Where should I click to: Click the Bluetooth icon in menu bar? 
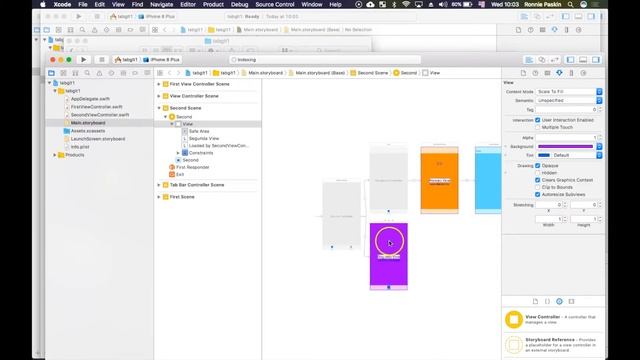[x=394, y=4]
